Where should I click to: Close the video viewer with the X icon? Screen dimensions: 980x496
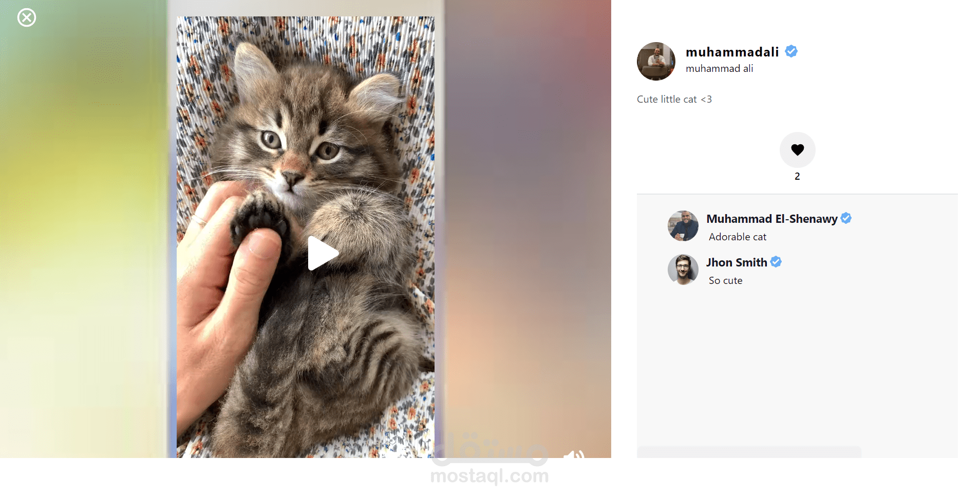tap(27, 18)
